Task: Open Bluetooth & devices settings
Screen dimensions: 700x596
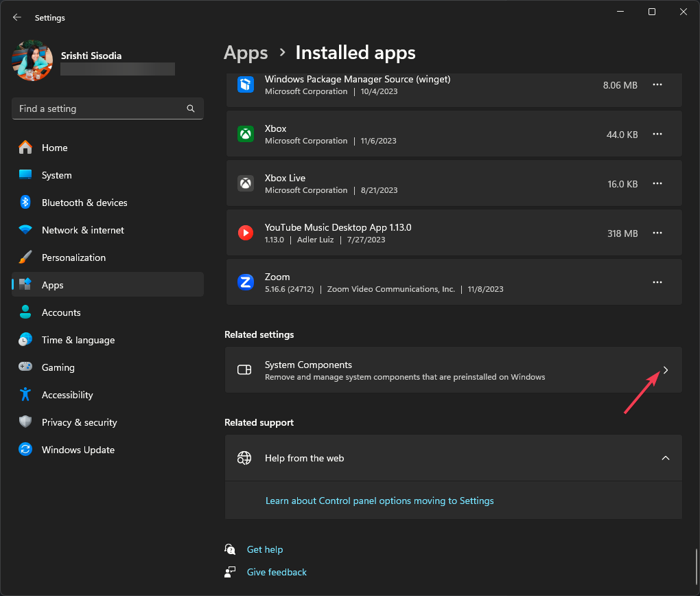Action: [x=108, y=203]
